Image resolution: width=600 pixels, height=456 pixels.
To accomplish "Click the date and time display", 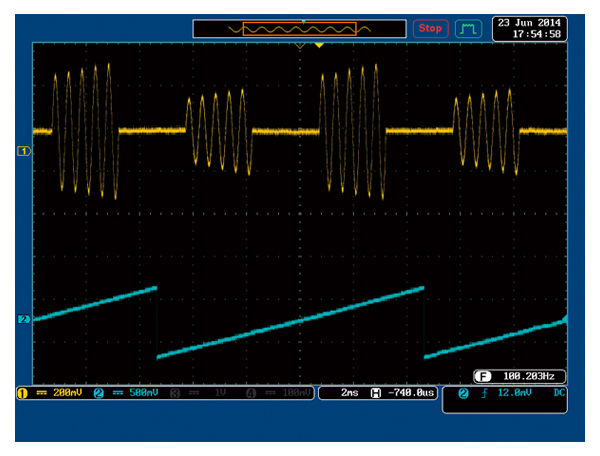I will click(529, 28).
